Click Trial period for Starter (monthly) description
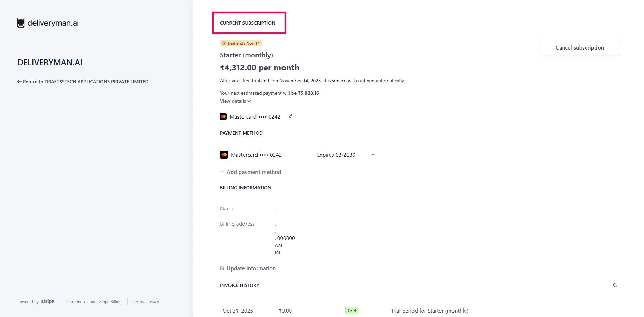Screen dimensions: 644x317 [429, 311]
